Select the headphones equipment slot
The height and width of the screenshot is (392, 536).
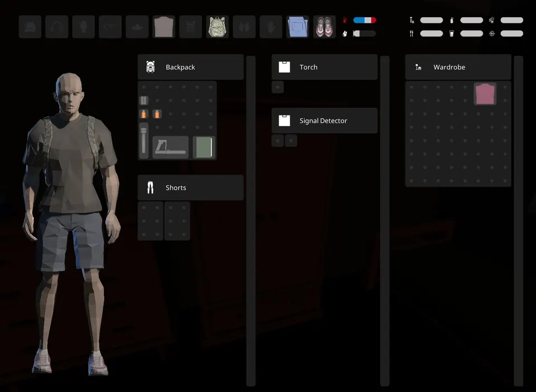[57, 27]
